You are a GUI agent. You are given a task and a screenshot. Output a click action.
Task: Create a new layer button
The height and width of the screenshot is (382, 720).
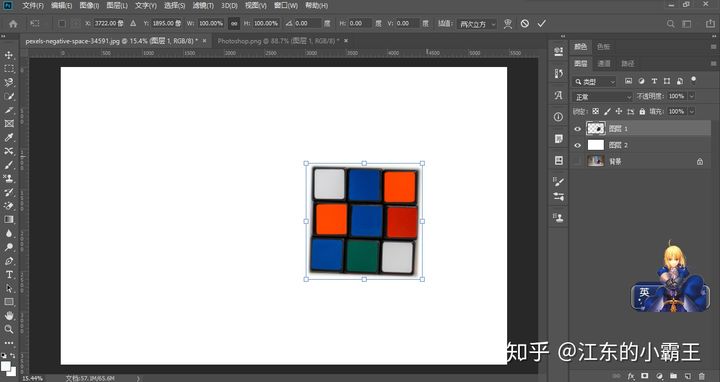click(687, 376)
